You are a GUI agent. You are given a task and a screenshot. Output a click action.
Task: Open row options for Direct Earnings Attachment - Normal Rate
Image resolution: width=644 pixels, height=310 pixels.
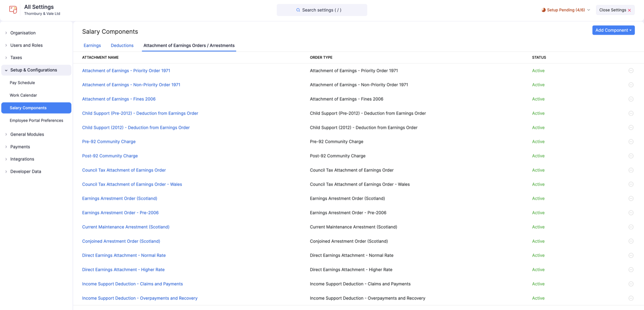(x=631, y=256)
